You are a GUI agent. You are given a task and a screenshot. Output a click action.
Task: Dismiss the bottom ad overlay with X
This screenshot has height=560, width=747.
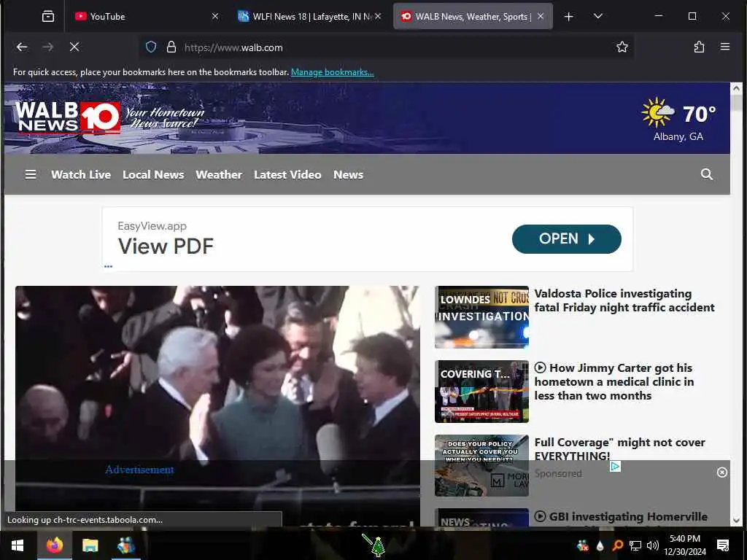721,472
